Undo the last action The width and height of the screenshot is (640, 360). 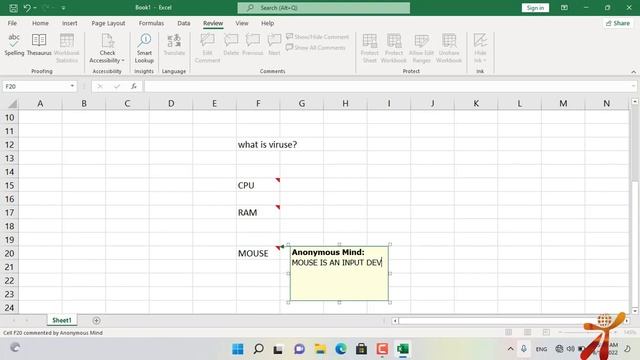point(27,8)
